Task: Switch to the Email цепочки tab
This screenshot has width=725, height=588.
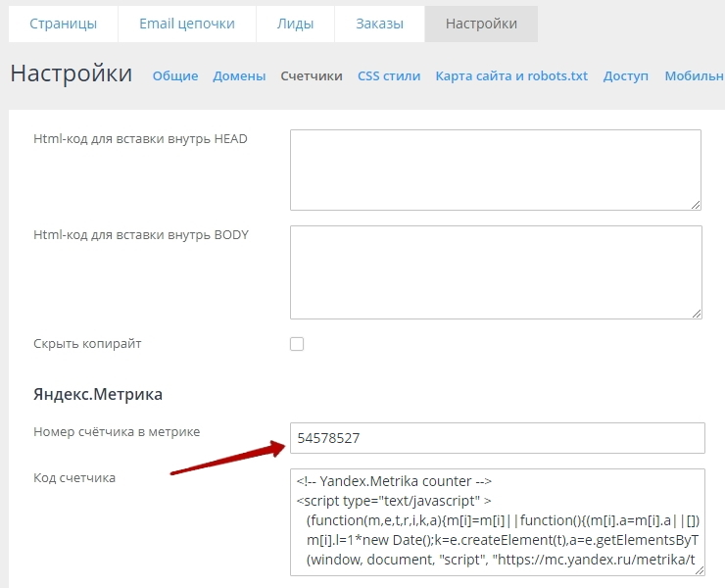Action: pos(186,24)
